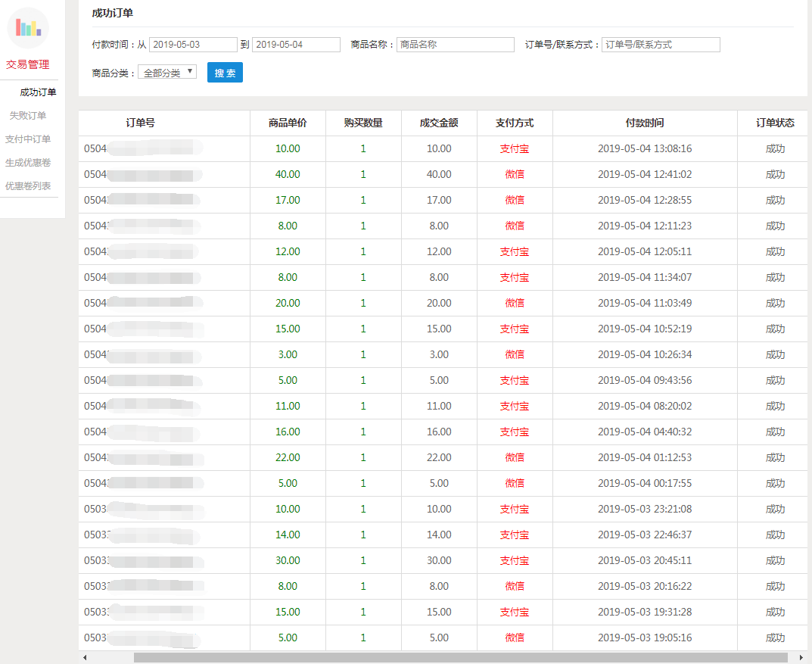Select payment time 2019-05-04 12:41:02
The height and width of the screenshot is (664, 812).
coord(645,175)
